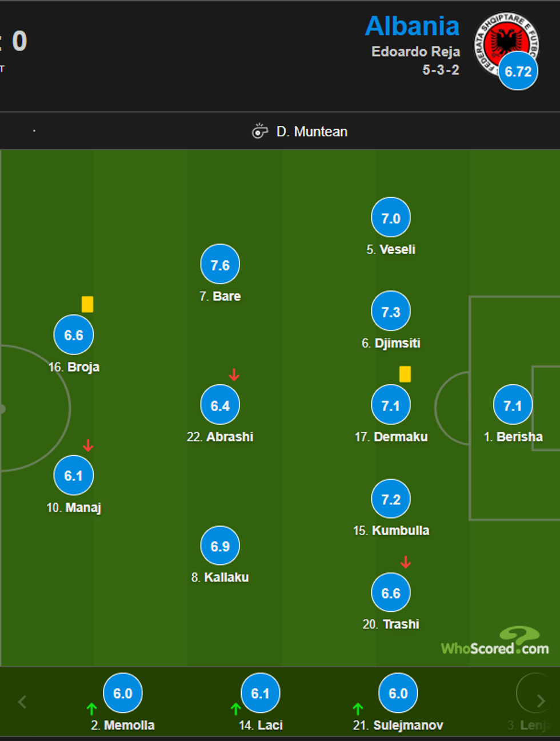Click Dermaku's yellow card icon

405,374
